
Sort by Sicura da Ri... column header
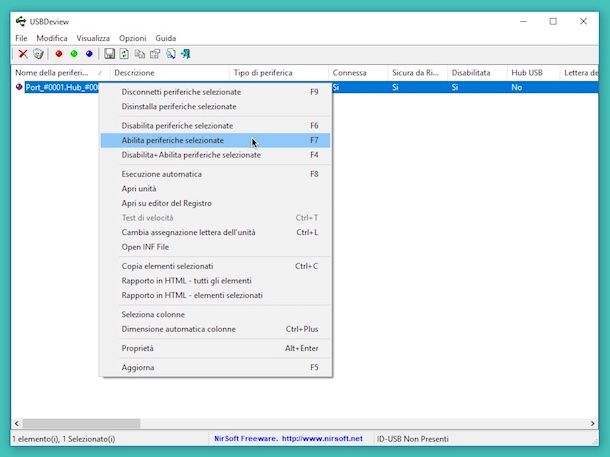coord(417,73)
